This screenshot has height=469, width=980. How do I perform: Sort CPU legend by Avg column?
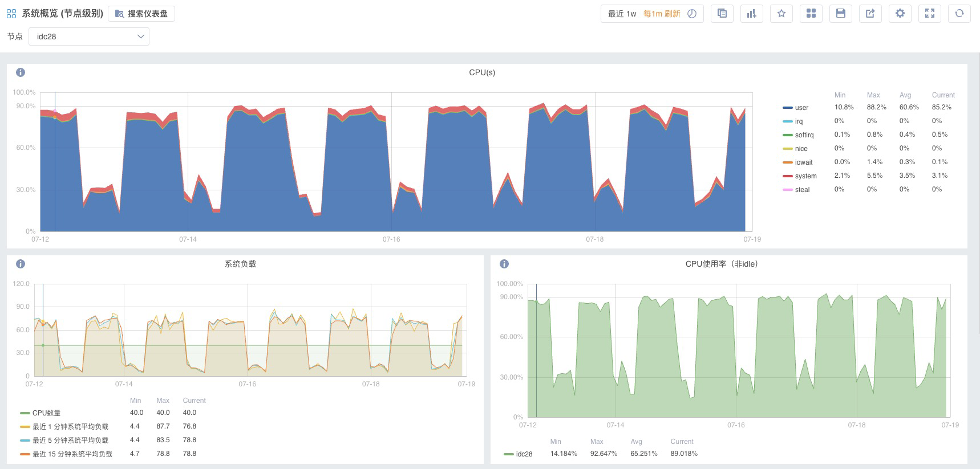pyautogui.click(x=905, y=95)
